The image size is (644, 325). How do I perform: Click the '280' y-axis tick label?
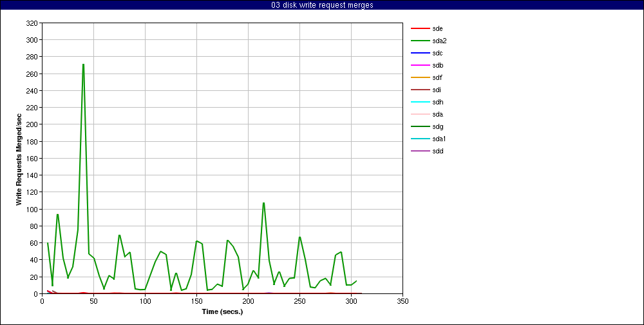pyautogui.click(x=32, y=57)
